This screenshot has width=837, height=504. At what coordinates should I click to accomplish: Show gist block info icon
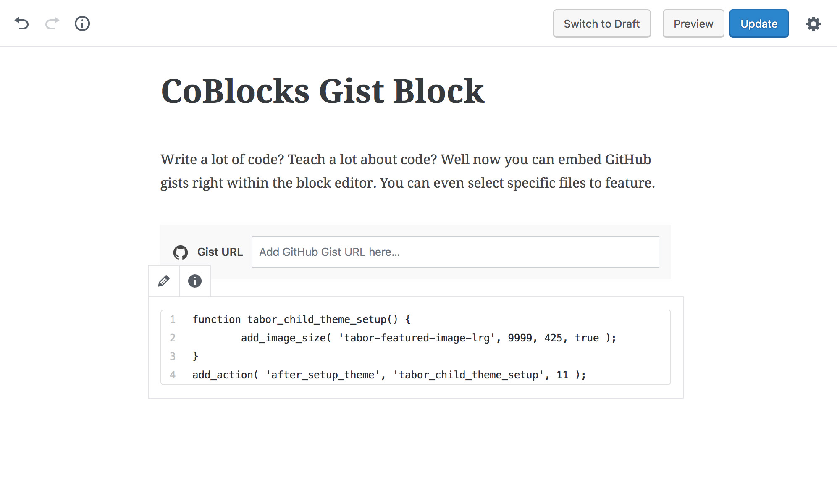tap(195, 281)
